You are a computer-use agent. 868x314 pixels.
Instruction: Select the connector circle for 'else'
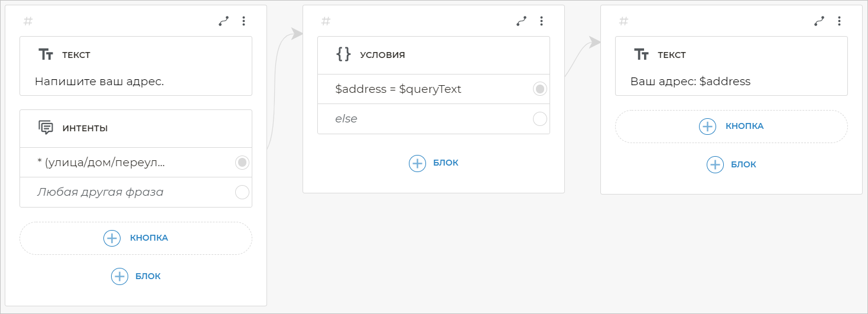click(540, 119)
